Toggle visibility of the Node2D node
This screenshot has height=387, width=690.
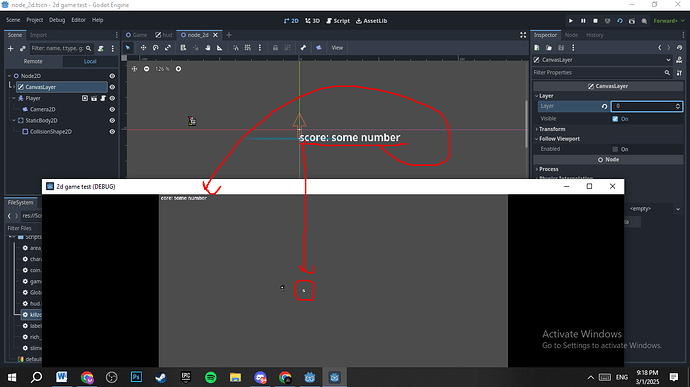(x=112, y=76)
